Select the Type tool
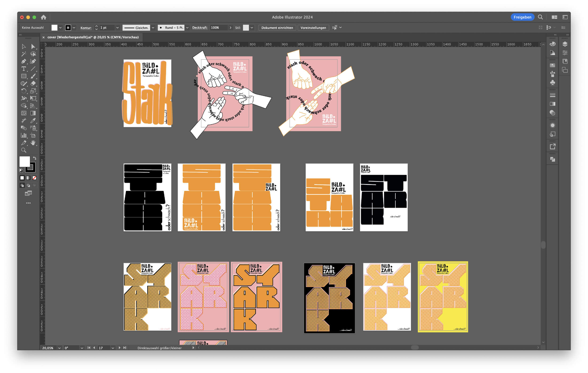This screenshot has height=373, width=588. [24, 69]
